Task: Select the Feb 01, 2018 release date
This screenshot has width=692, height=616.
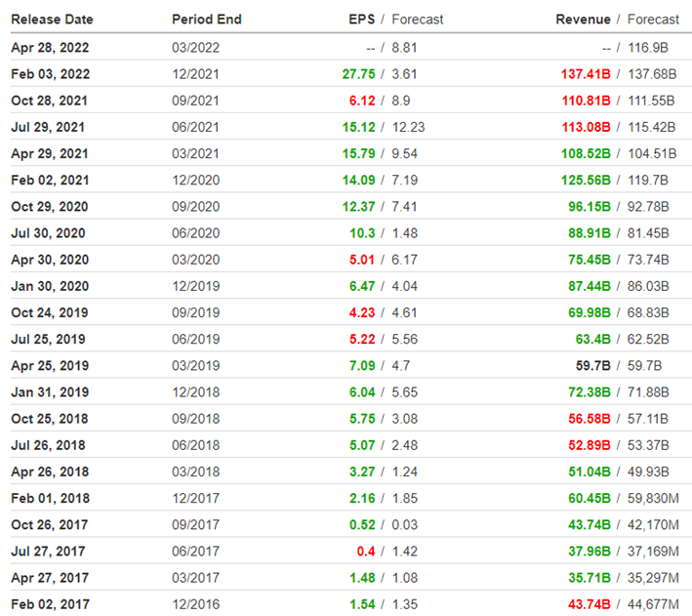Action: pyautogui.click(x=51, y=498)
